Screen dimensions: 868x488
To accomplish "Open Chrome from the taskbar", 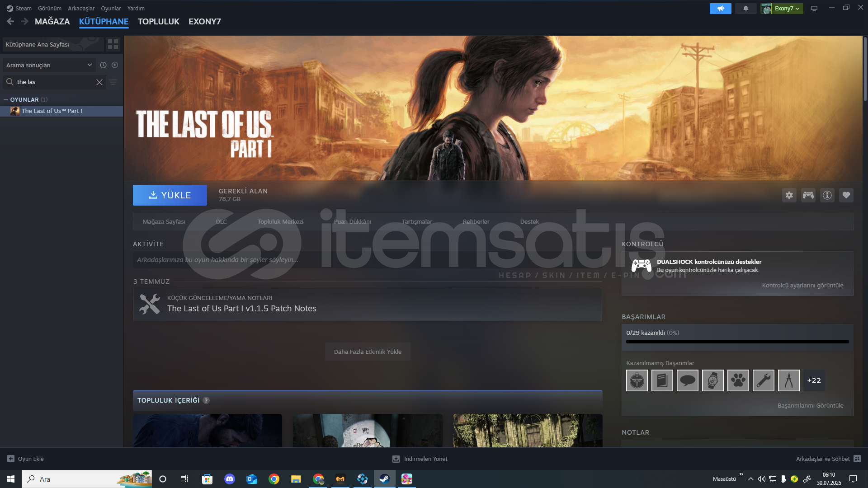I will [274, 479].
